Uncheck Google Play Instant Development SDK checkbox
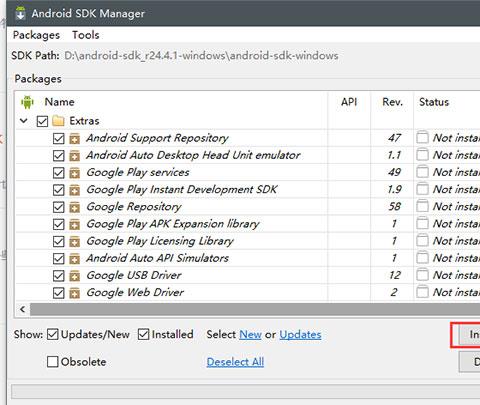The height and width of the screenshot is (405, 480). point(59,190)
